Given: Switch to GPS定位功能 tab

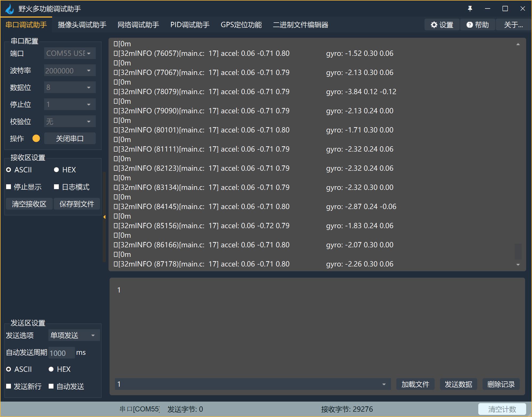Looking at the screenshot, I should pyautogui.click(x=241, y=25).
